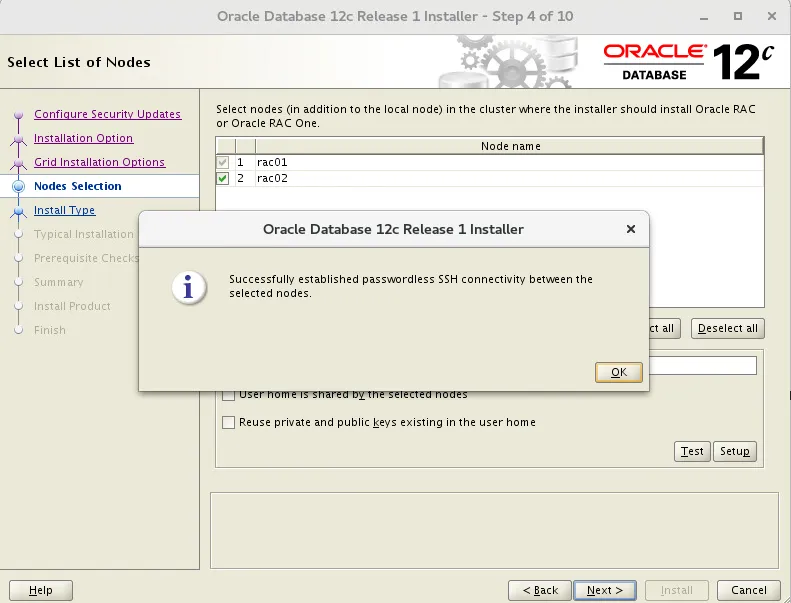Select the Nodes Selection step

[78, 186]
